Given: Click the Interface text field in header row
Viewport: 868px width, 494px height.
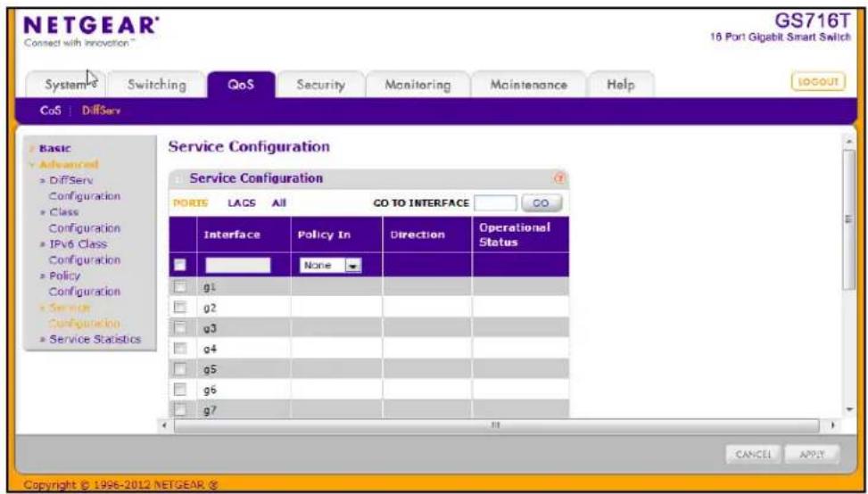Looking at the screenshot, I should click(x=238, y=266).
